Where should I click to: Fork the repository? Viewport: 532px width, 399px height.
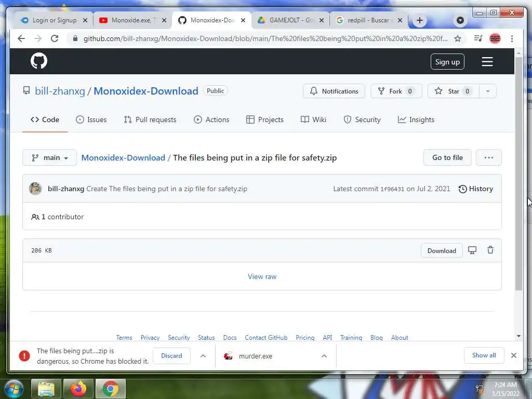click(x=396, y=91)
